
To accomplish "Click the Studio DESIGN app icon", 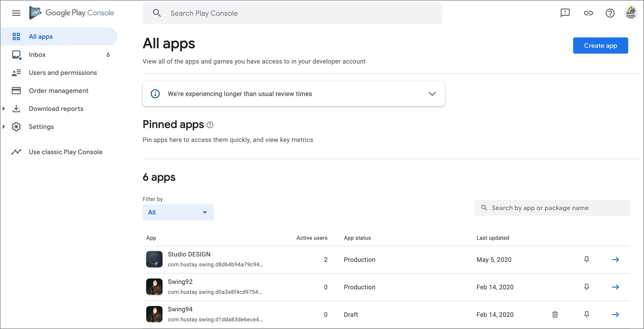I will (154, 259).
